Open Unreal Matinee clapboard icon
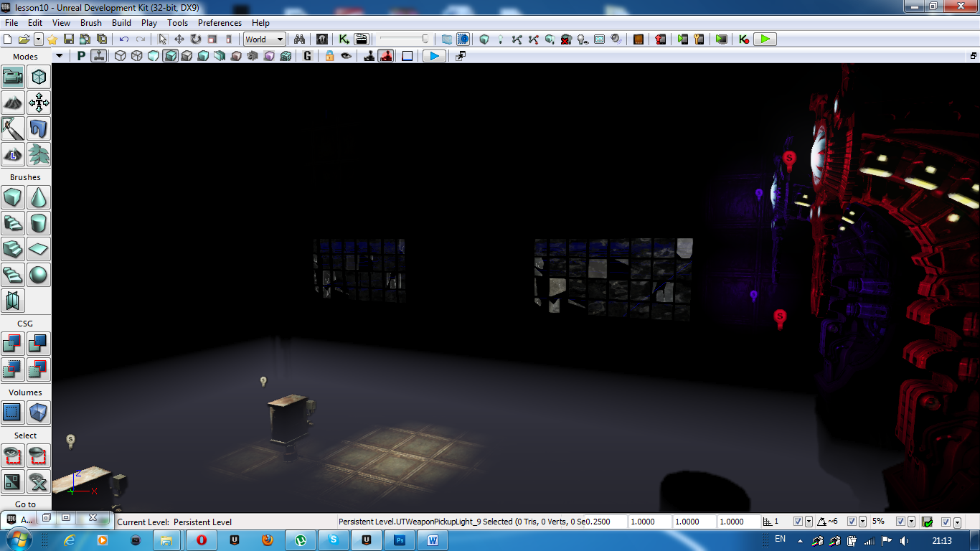The width and height of the screenshot is (980, 551). tap(362, 39)
